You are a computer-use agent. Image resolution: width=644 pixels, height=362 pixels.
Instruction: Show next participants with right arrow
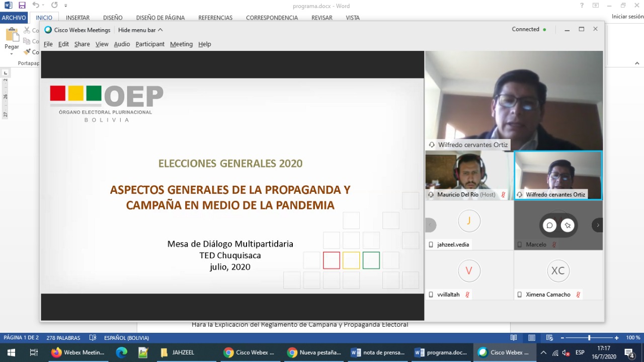pyautogui.click(x=598, y=225)
